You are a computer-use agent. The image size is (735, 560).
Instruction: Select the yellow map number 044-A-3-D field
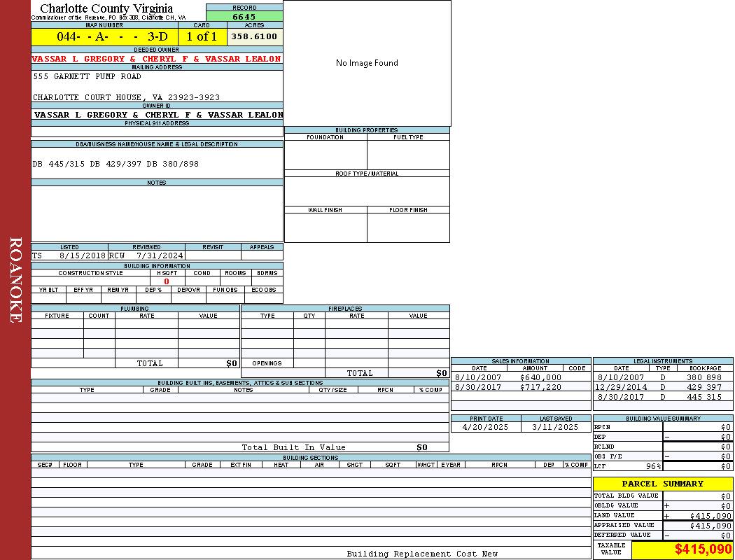[104, 36]
